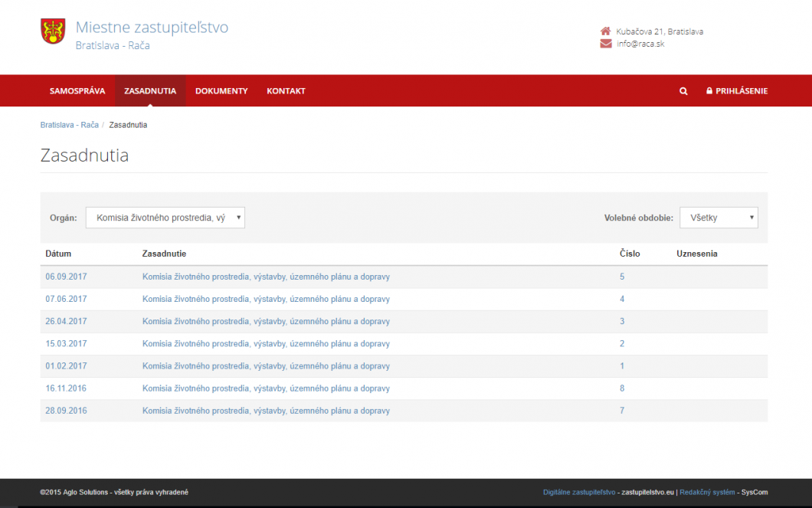
Task: Open the Volebné obdobie dropdown
Action: click(719, 218)
